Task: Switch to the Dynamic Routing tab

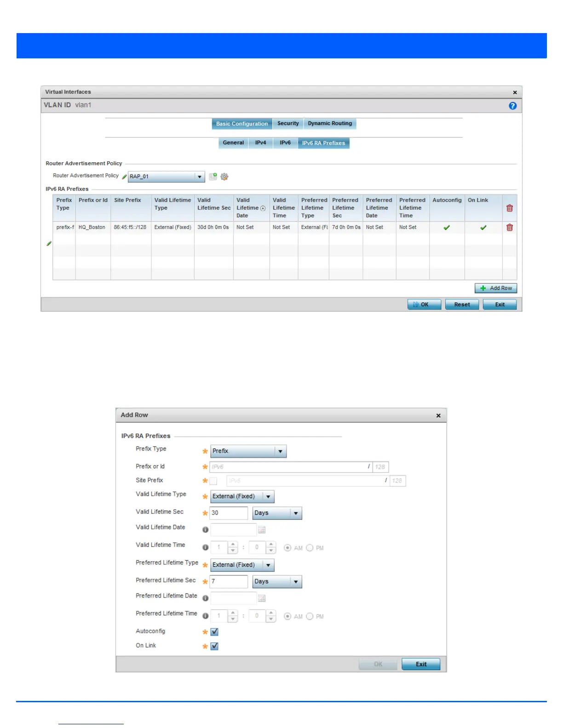Action: tap(330, 124)
